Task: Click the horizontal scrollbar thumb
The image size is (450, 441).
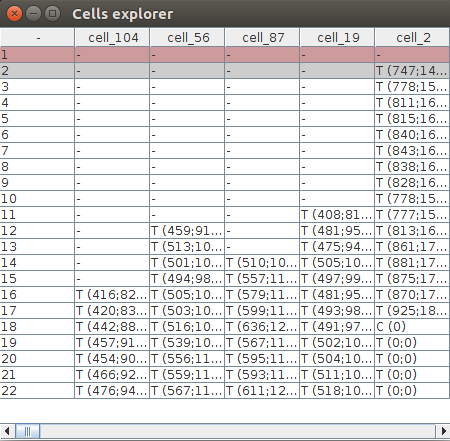Action: point(27,431)
